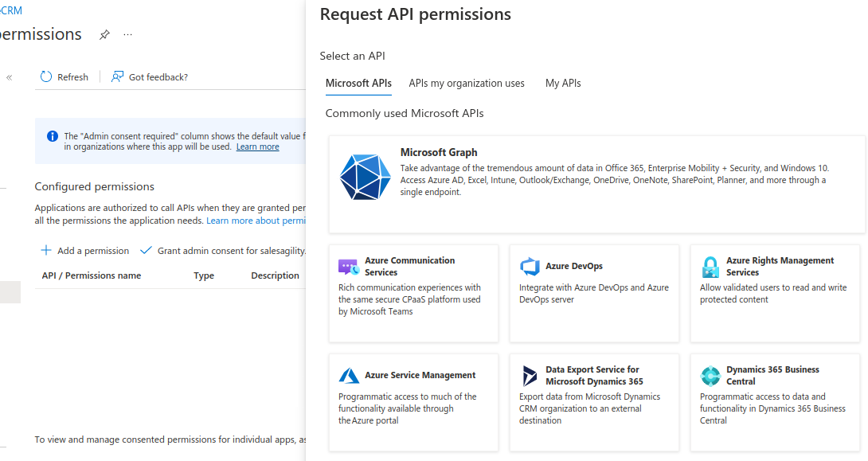Viewport: 868px width, 461px height.
Task: Open the Learn more link in the banner
Action: 257,146
